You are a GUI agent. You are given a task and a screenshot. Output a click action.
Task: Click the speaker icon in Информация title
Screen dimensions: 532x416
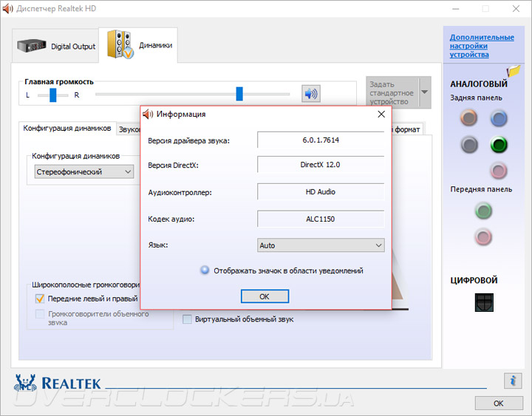click(x=148, y=115)
